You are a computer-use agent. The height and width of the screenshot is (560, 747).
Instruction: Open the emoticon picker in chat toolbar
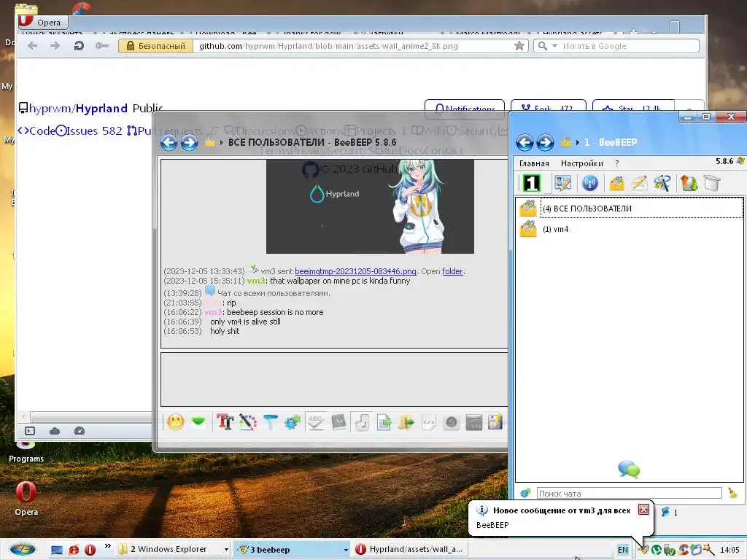point(175,422)
